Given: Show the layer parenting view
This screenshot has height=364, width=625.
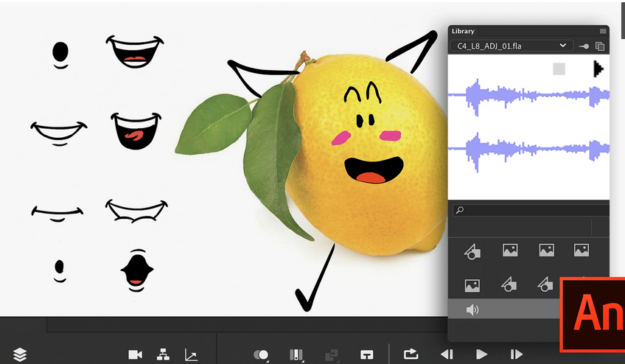Looking at the screenshot, I should tap(163, 354).
